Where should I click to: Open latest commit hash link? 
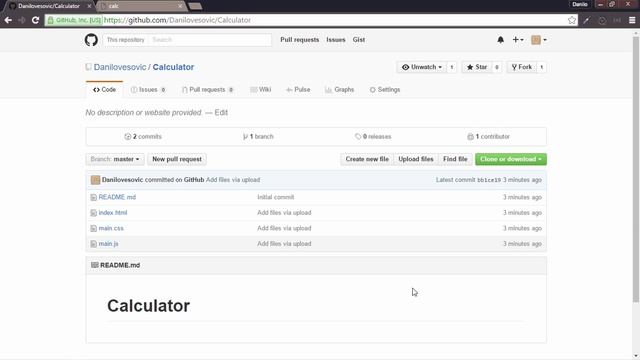tap(489, 180)
